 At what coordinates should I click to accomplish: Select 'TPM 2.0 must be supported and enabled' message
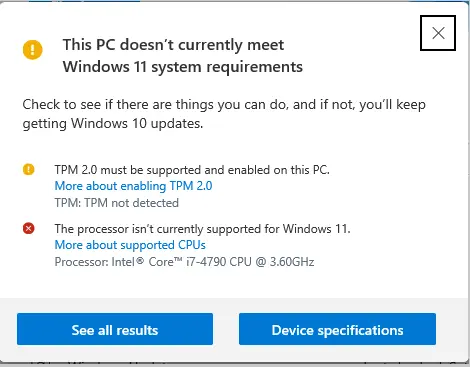click(x=192, y=170)
